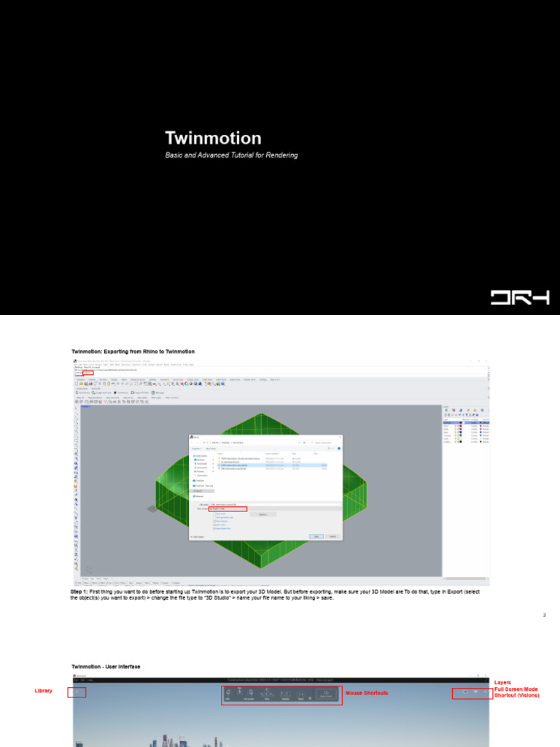Open the File menu in Twinmotion
560x747 pixels.
pos(76,680)
